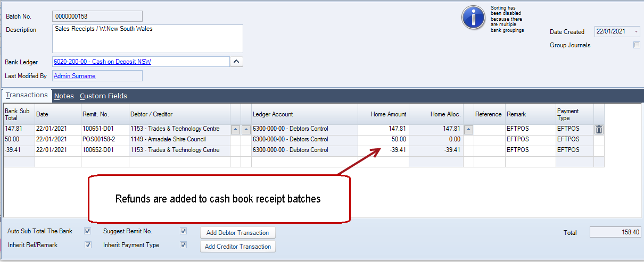Click the date cell in POS00158-2 row
644x262 pixels.
(x=57, y=140)
